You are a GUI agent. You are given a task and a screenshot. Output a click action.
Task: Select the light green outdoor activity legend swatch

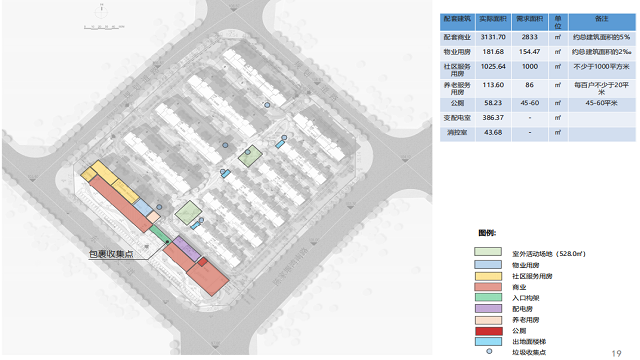tap(488, 252)
